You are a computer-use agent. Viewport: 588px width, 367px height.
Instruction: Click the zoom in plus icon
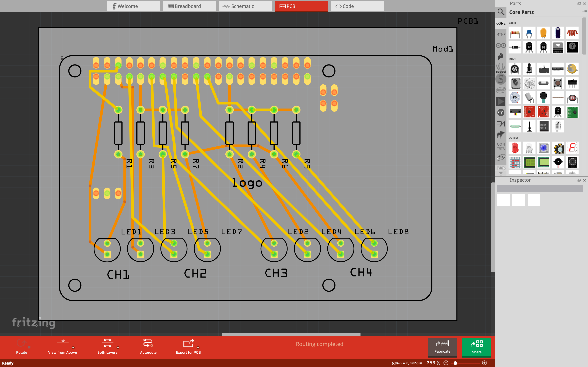coord(484,363)
